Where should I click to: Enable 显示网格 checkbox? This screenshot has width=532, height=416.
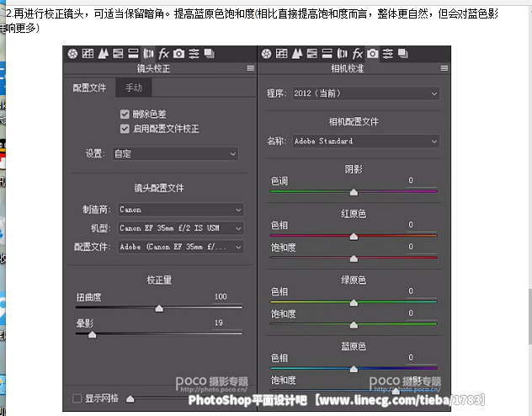(77, 398)
